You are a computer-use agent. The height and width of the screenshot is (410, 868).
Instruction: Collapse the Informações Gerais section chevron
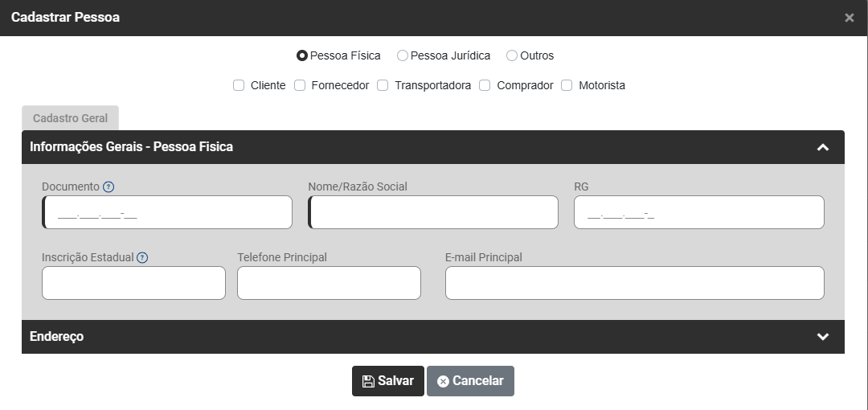[x=822, y=147]
